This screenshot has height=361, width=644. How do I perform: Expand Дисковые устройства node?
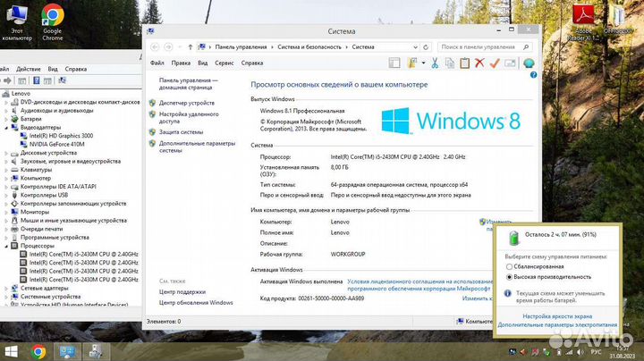(x=6, y=153)
